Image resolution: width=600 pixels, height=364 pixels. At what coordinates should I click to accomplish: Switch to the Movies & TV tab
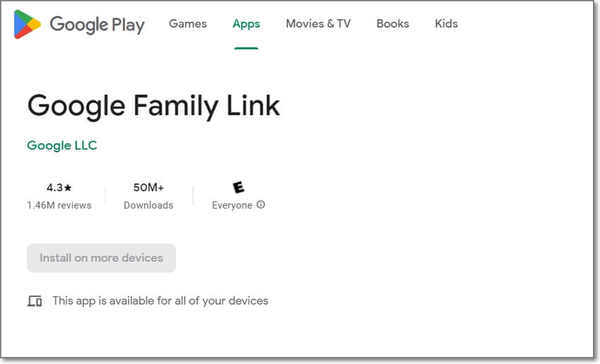pyautogui.click(x=318, y=24)
